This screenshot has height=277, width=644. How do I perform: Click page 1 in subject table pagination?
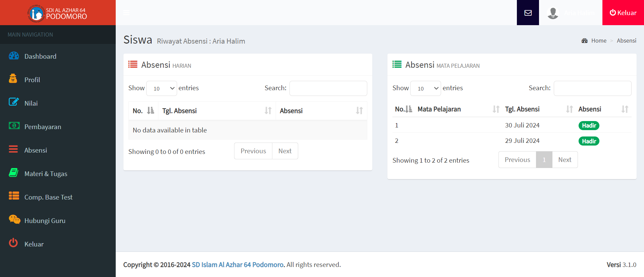pyautogui.click(x=544, y=160)
